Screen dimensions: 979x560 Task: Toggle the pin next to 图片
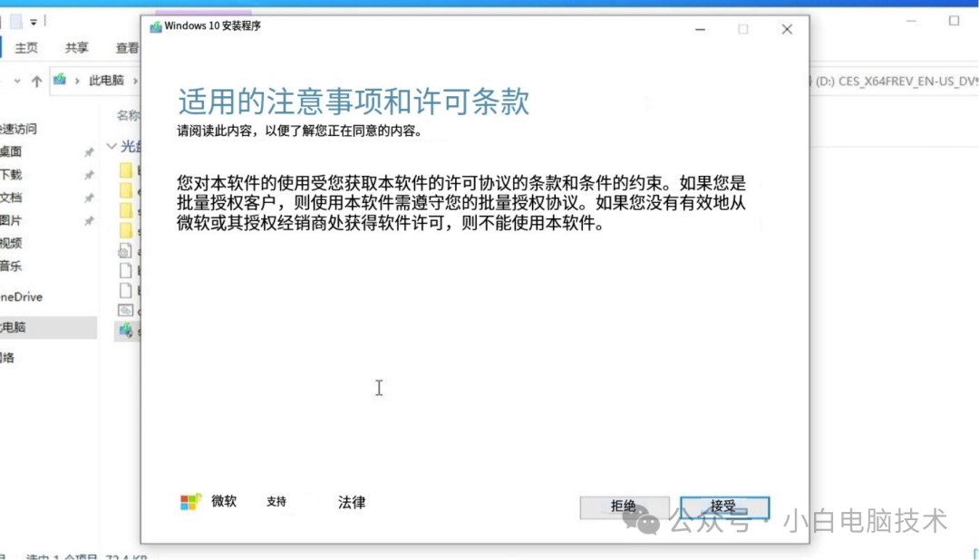(x=88, y=220)
